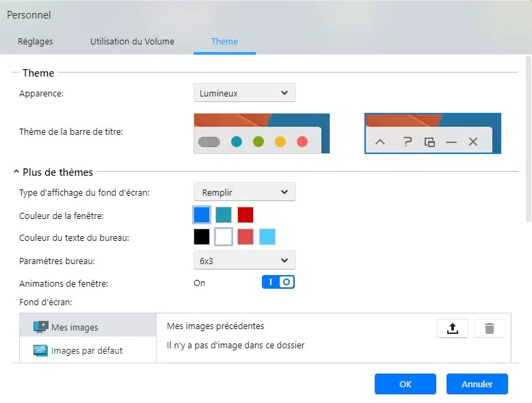The height and width of the screenshot is (403, 532).
Task: Click the Mes images précédentes heading
Action: (215, 326)
